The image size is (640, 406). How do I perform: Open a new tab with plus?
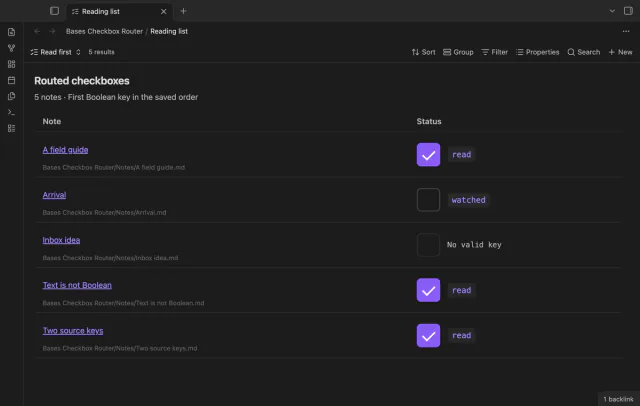coord(183,11)
